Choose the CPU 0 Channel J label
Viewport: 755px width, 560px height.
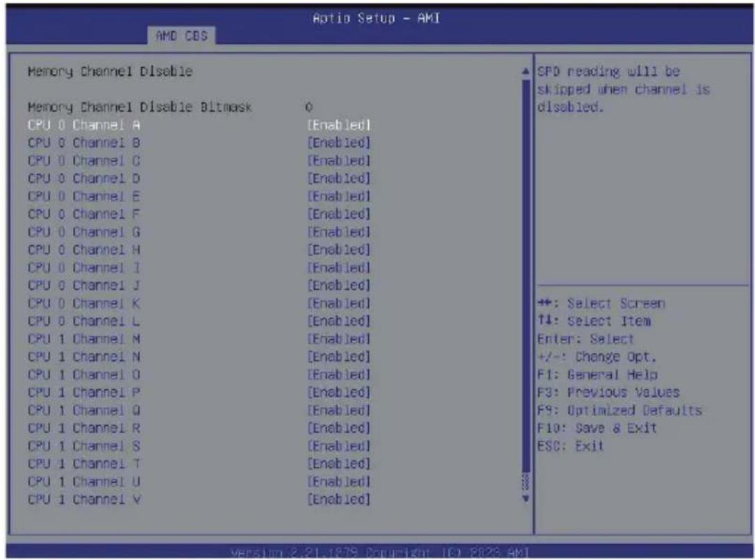[84, 286]
